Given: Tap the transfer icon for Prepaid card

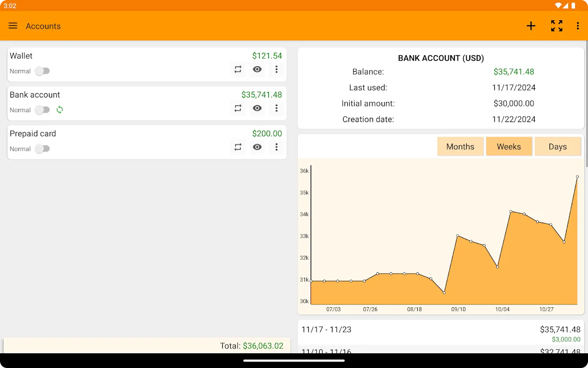Looking at the screenshot, I should point(238,147).
